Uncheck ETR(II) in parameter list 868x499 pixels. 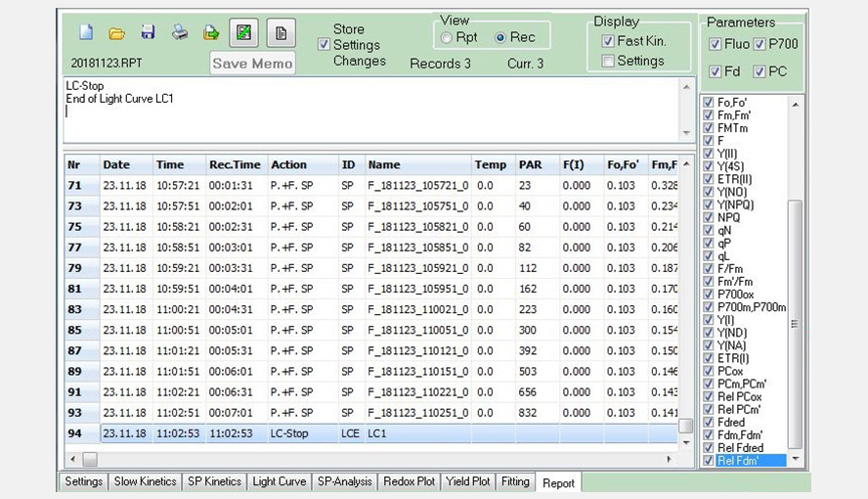[x=708, y=179]
